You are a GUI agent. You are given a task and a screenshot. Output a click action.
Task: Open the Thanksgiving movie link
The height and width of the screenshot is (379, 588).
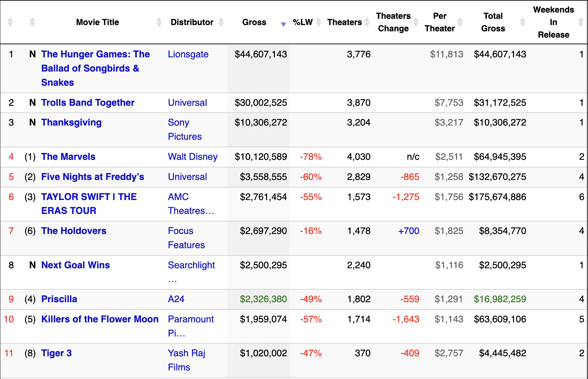71,123
